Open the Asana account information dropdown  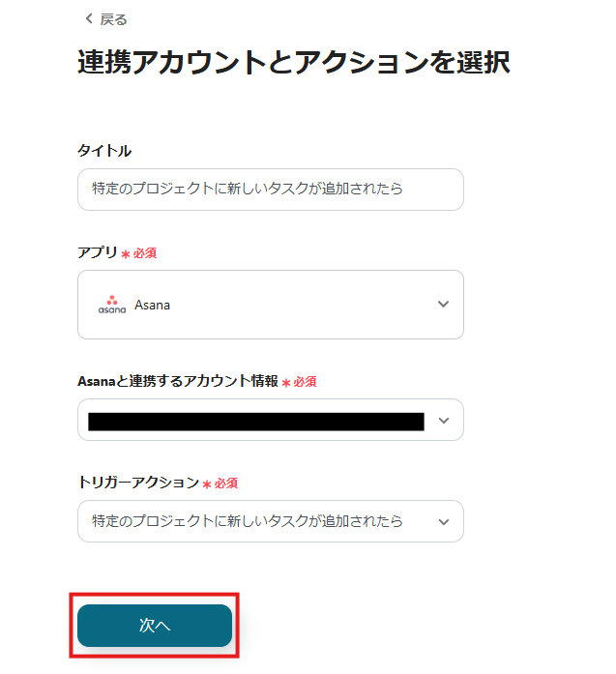tap(256, 421)
